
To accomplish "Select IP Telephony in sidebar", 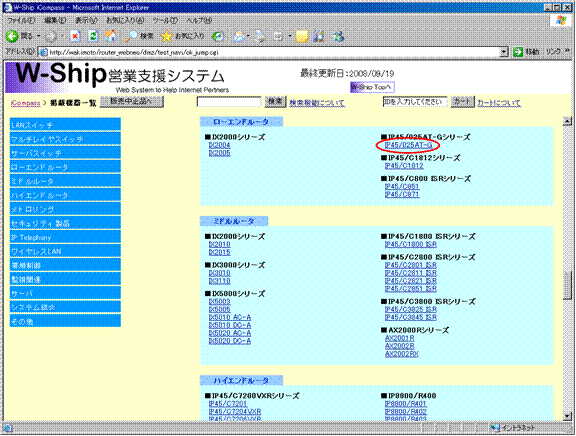I will tap(65, 237).
